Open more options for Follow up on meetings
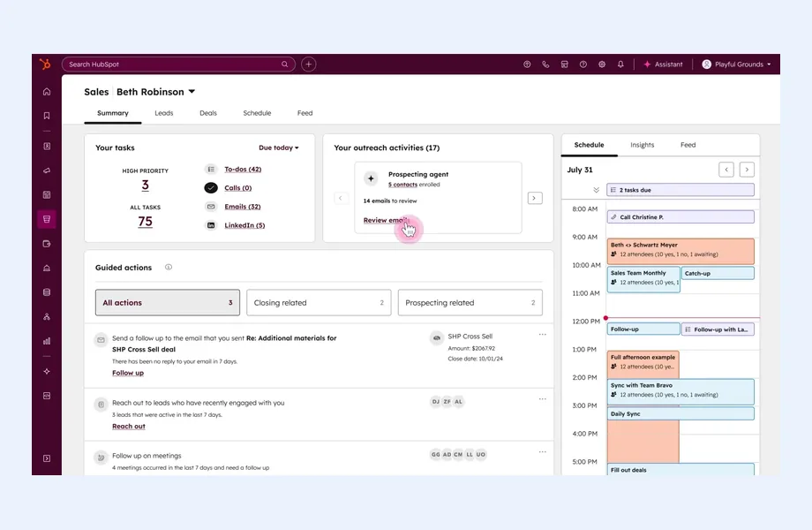The image size is (812, 530). pyautogui.click(x=542, y=451)
